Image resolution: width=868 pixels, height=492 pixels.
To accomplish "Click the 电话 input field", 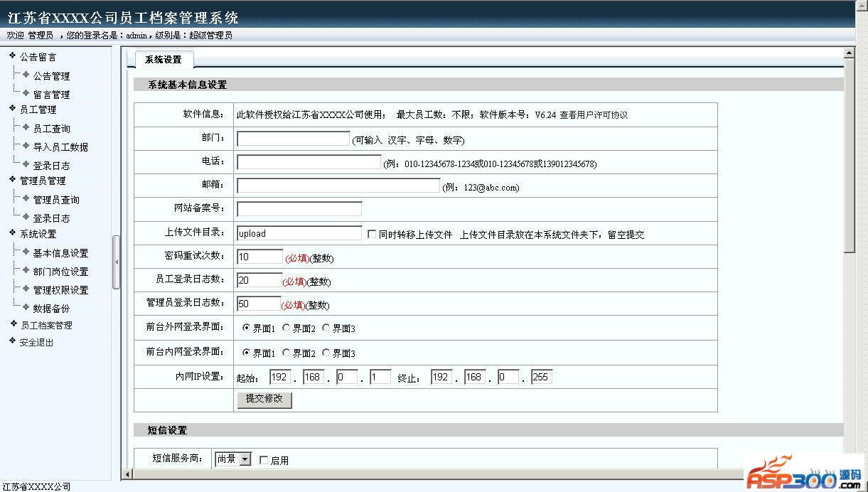I will tap(309, 162).
